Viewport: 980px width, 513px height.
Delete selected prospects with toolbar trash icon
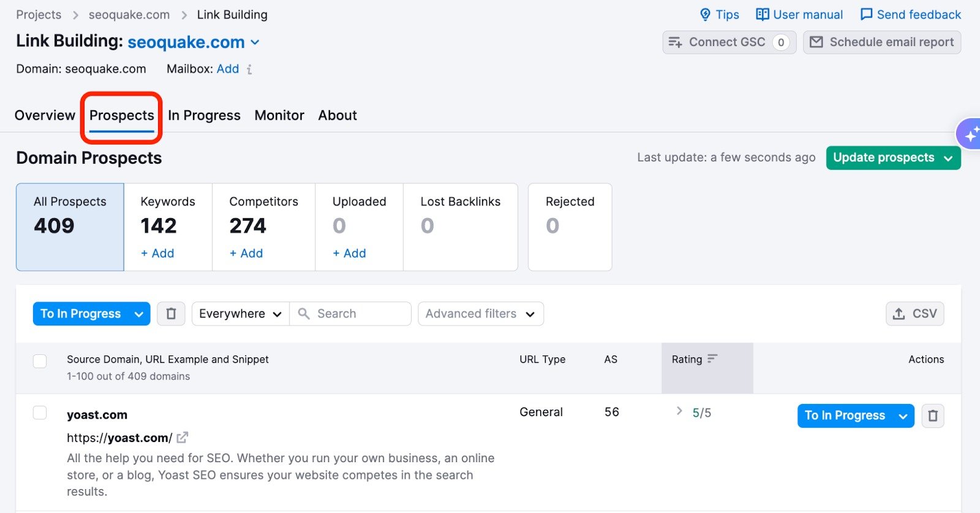(x=171, y=314)
